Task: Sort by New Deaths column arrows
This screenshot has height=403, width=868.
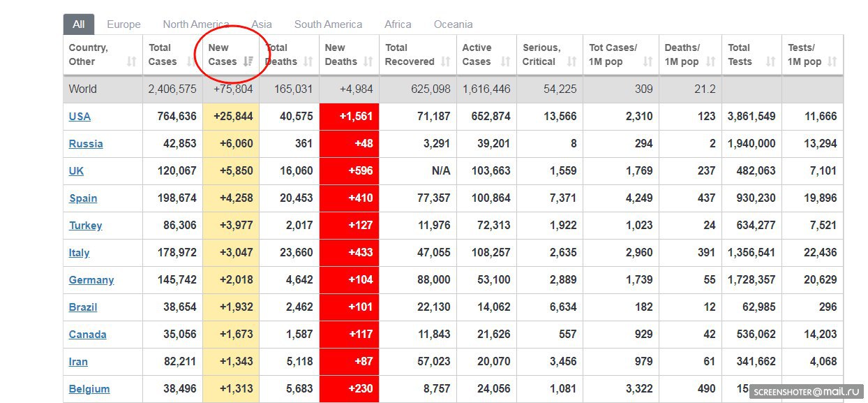Action: [368, 61]
